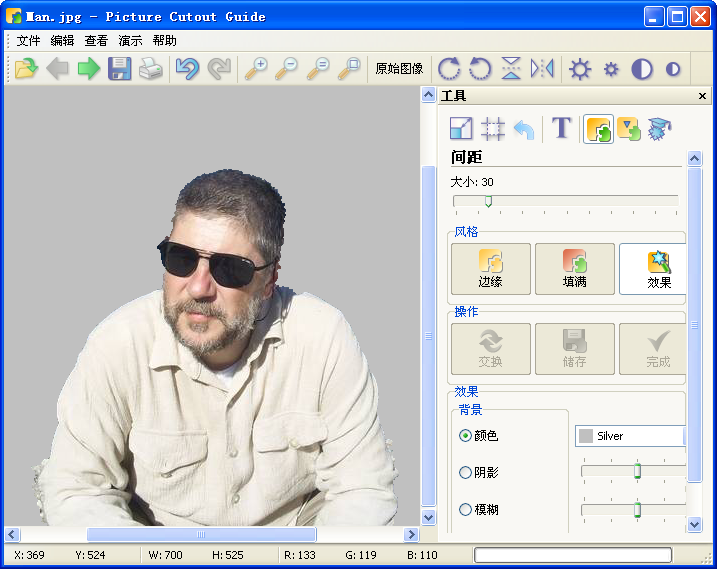
Task: Select the 模糊 radio button
Action: [465, 510]
